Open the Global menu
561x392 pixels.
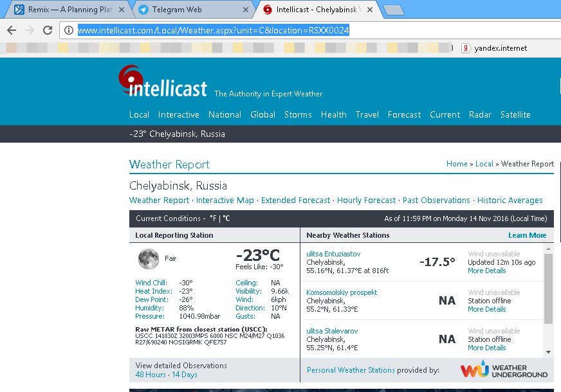[x=262, y=114]
